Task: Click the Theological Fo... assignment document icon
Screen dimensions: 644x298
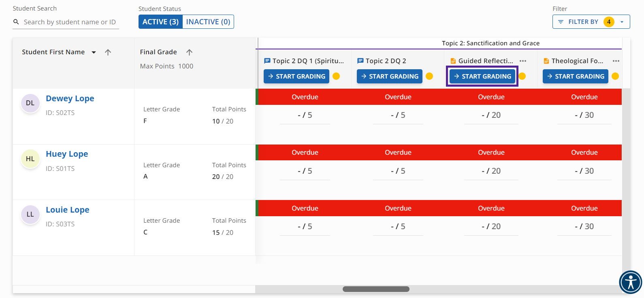Action: coord(546,61)
